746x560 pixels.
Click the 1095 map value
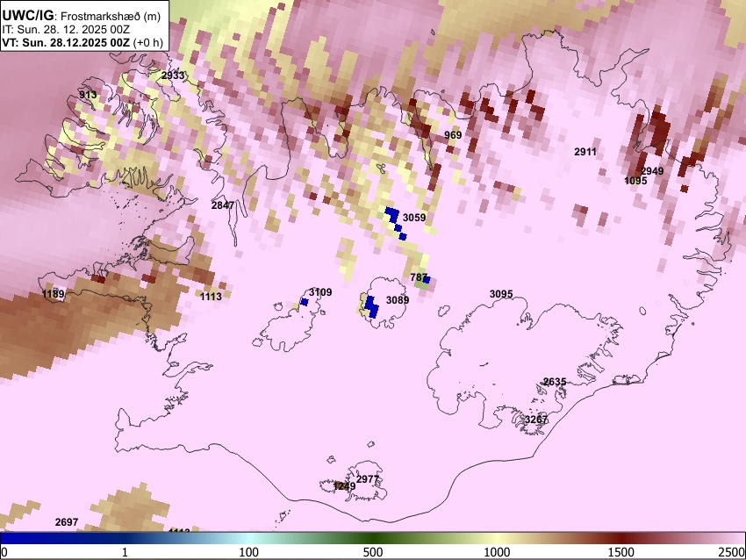pos(635,181)
